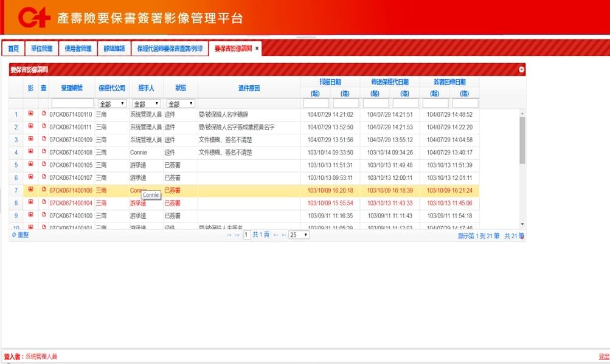610x364 pixels.
Task: Switch to the 首頁 tab
Action: coord(13,49)
